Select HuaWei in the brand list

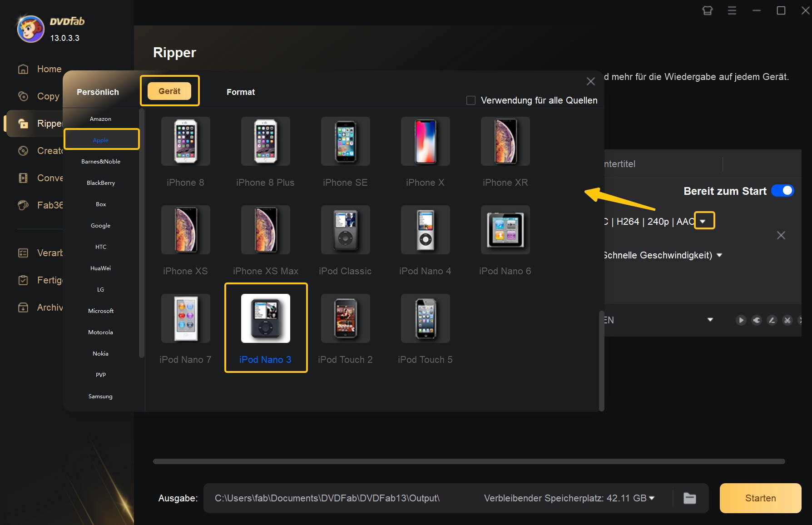click(x=101, y=268)
